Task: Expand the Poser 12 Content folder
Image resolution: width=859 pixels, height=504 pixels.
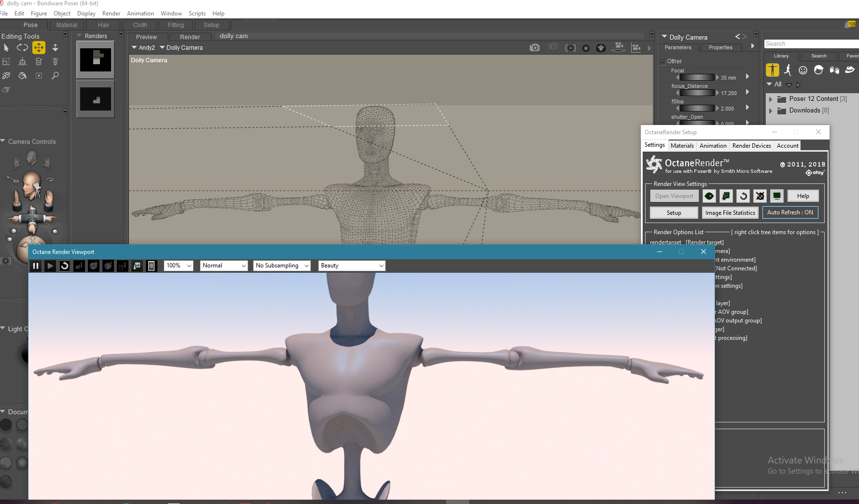Action: point(771,99)
